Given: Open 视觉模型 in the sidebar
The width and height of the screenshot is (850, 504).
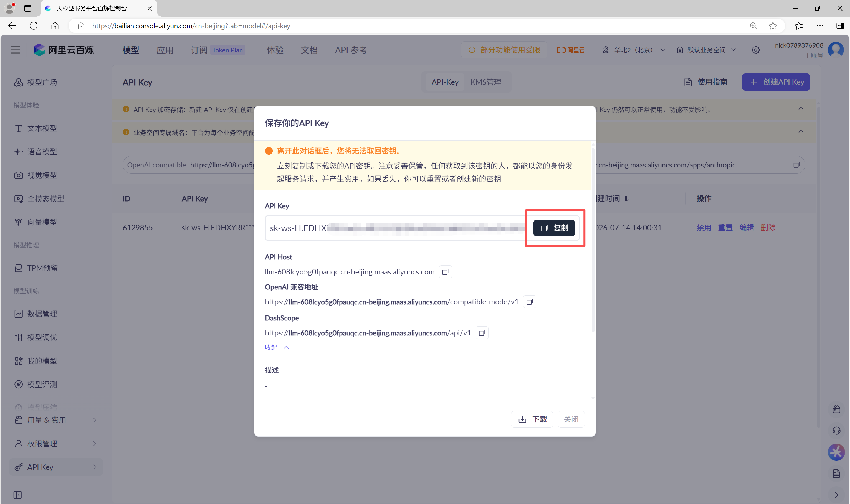Looking at the screenshot, I should pyautogui.click(x=35, y=175).
